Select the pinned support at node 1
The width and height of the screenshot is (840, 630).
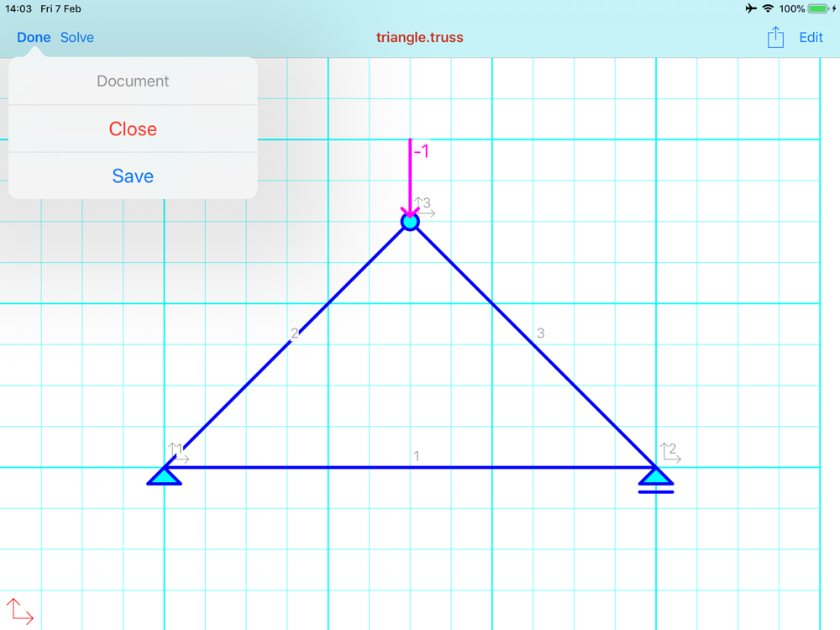(164, 476)
